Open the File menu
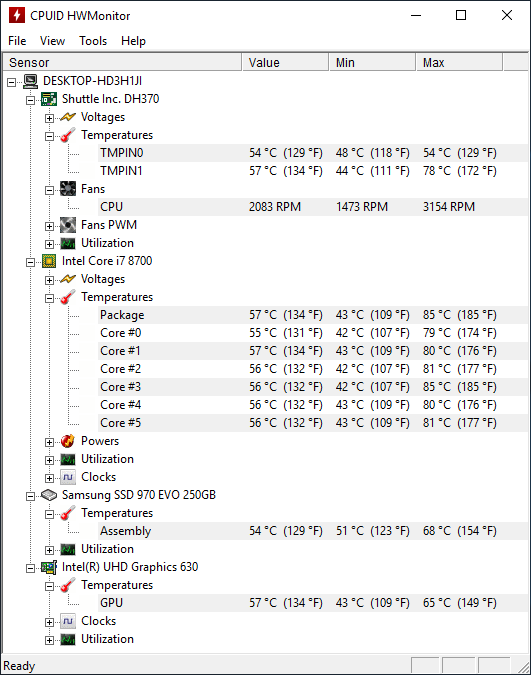Screen dimensions: 531x675 coord(17,41)
